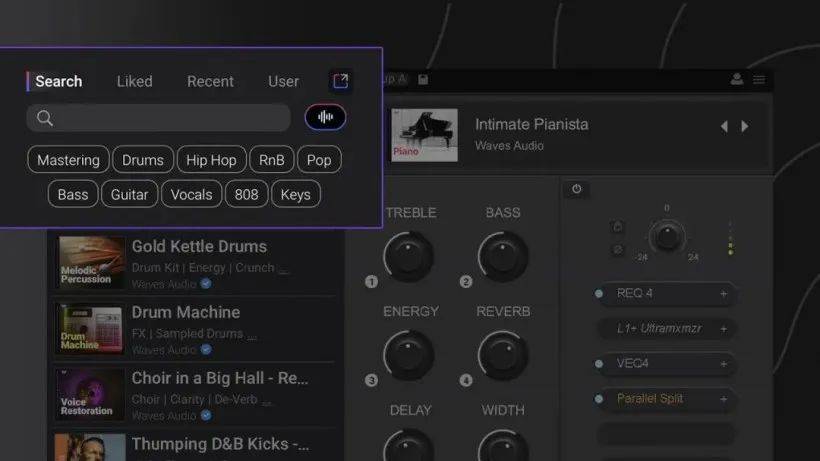Screen dimensions: 820x461
Task: Click the save preset disk icon
Action: 423,79
